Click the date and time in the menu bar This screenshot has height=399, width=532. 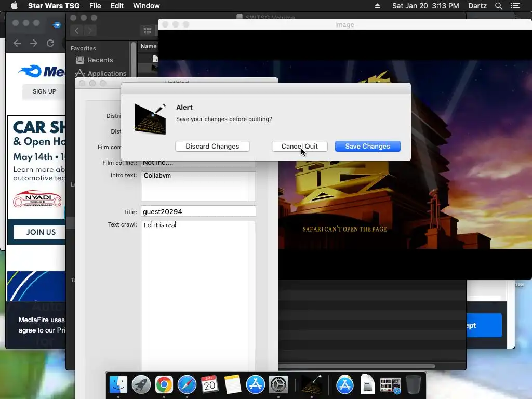click(x=425, y=6)
